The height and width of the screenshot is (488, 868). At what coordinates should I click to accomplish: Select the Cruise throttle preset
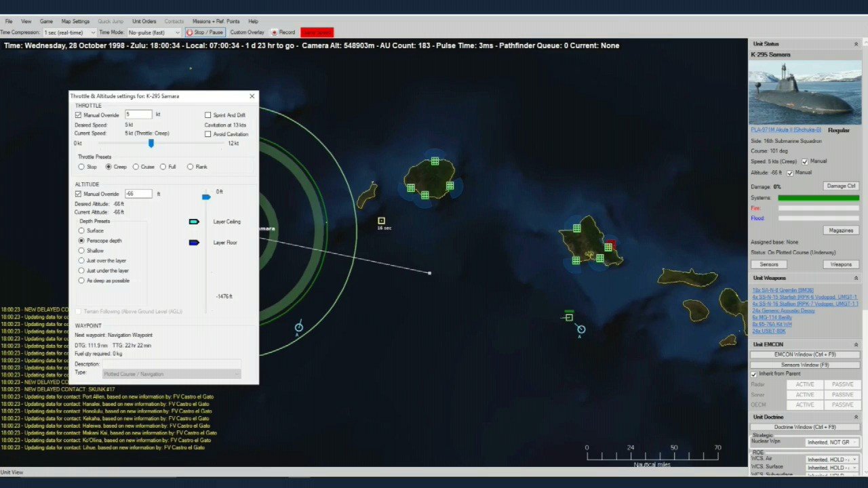(x=136, y=167)
